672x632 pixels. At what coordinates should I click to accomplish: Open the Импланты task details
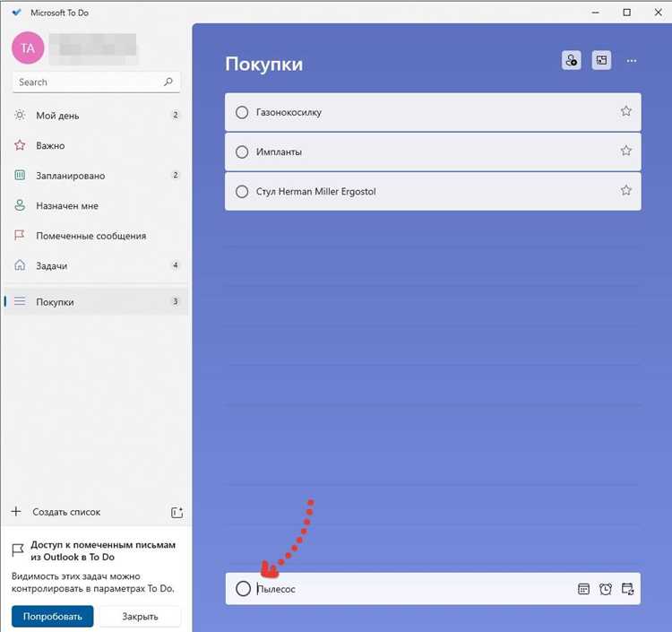pyautogui.click(x=433, y=152)
